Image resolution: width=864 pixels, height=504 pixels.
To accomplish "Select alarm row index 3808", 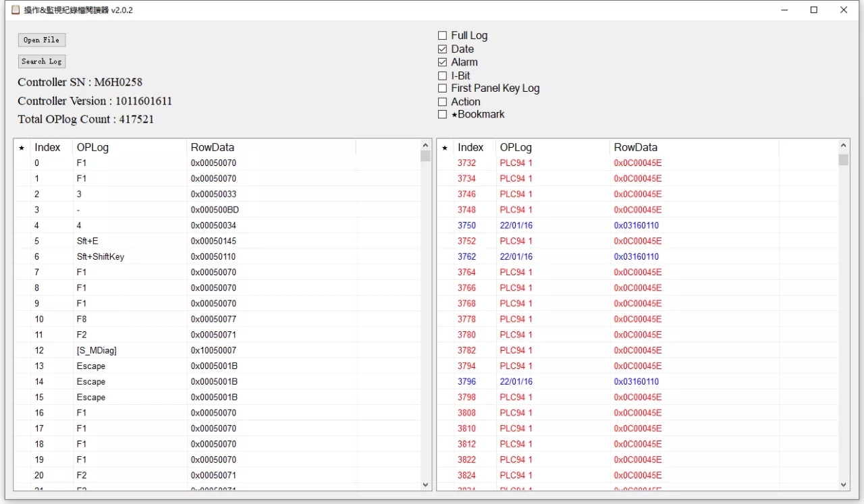I will point(638,413).
